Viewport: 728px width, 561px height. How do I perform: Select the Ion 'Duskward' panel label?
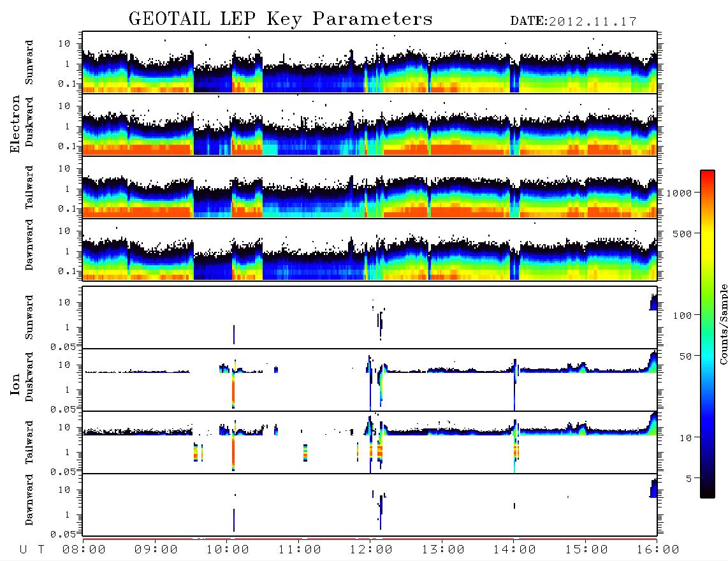[x=29, y=377]
